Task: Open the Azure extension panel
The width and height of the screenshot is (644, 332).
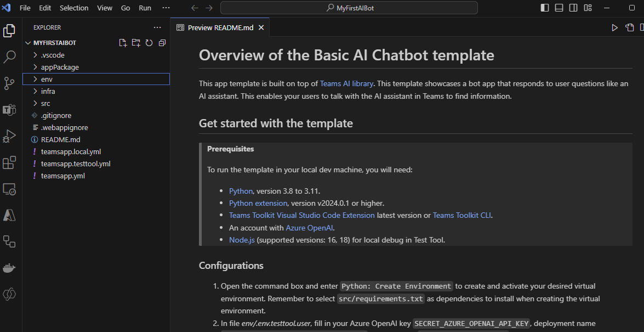Action: coord(9,215)
